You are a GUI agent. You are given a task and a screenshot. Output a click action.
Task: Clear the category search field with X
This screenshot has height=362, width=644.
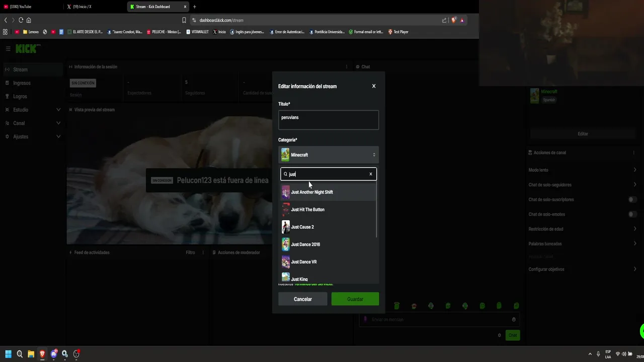pos(371,174)
